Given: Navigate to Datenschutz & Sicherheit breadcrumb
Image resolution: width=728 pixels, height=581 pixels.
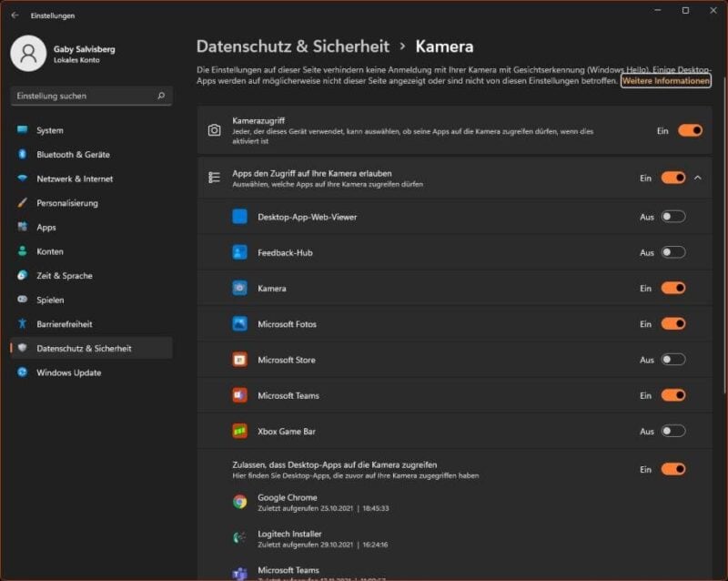Looking at the screenshot, I should [292, 46].
